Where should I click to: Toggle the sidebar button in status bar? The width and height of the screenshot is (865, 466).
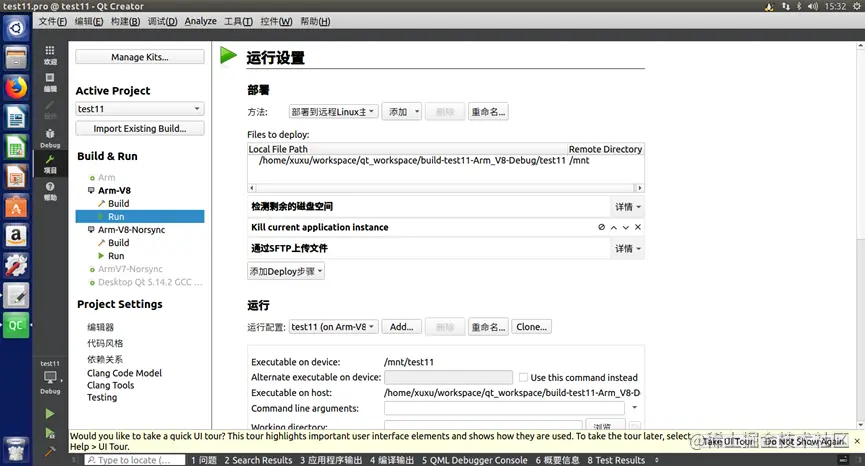74,460
